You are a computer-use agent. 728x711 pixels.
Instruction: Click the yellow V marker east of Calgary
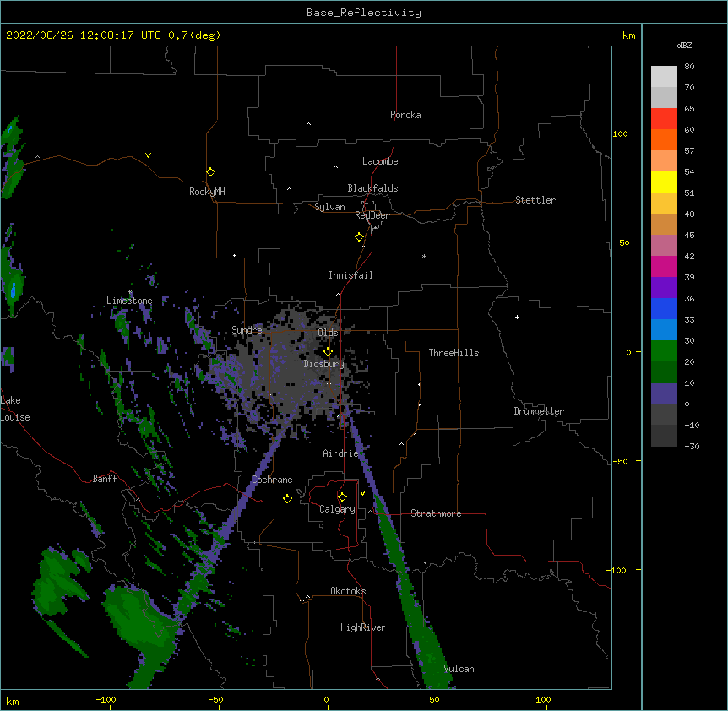tap(362, 493)
